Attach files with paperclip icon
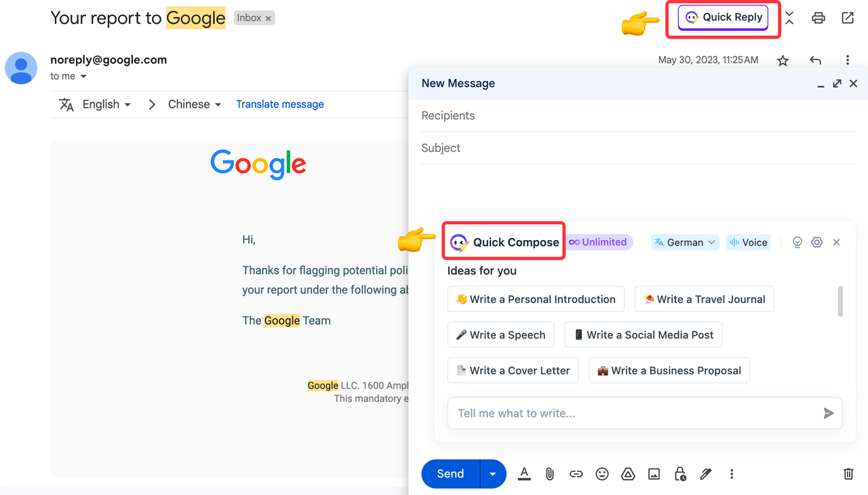This screenshot has width=868, height=495. coord(550,474)
